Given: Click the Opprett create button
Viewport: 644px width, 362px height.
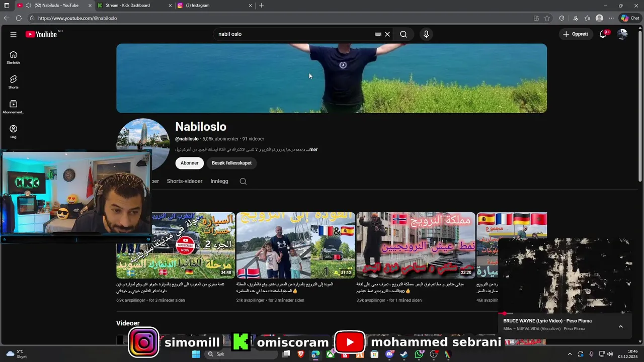Looking at the screenshot, I should click(576, 34).
